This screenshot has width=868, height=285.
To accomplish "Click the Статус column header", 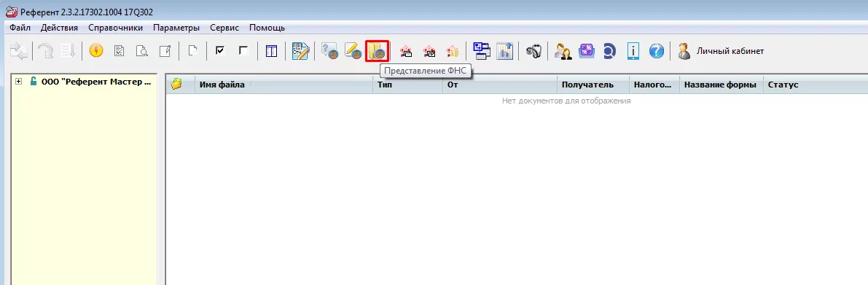I will pyautogui.click(x=783, y=85).
